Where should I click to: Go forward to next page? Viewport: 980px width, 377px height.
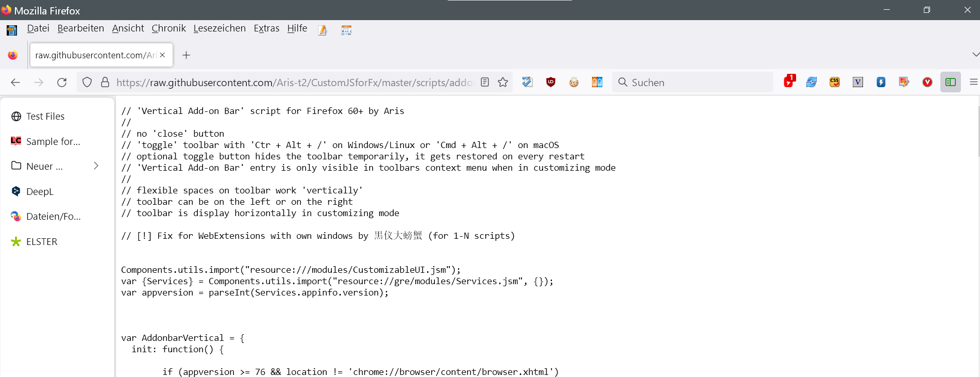coord(39,83)
